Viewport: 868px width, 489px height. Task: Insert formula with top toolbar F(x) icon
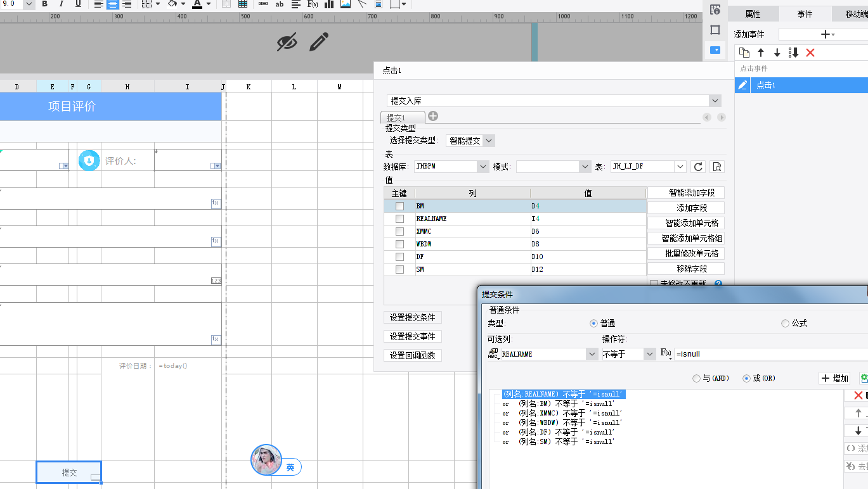(x=313, y=4)
